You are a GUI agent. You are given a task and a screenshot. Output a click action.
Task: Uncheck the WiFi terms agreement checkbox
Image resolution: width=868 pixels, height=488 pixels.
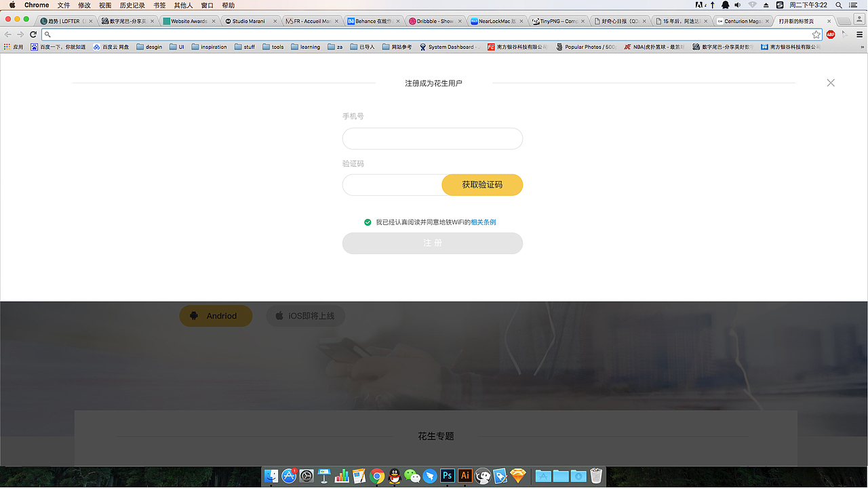367,222
